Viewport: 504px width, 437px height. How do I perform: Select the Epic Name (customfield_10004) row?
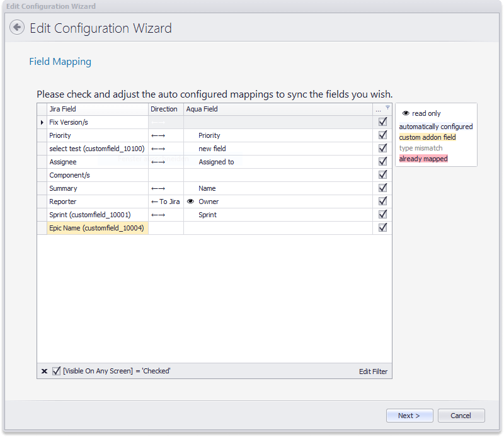tap(96, 227)
